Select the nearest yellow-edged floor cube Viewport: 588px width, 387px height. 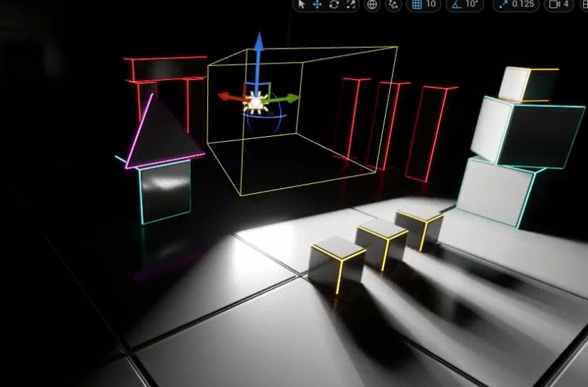click(336, 264)
